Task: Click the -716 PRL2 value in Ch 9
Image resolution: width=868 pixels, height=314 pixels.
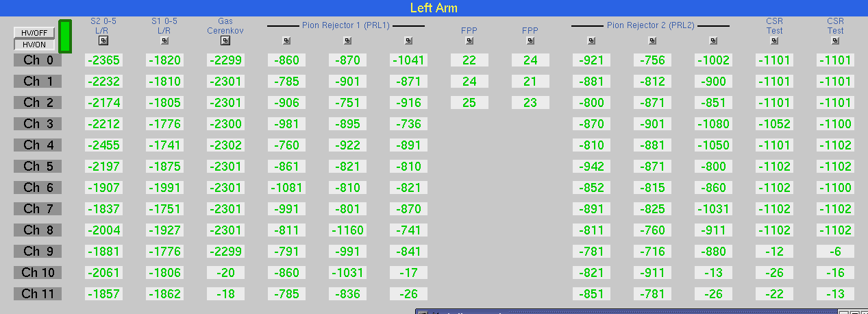Action: [x=652, y=252]
